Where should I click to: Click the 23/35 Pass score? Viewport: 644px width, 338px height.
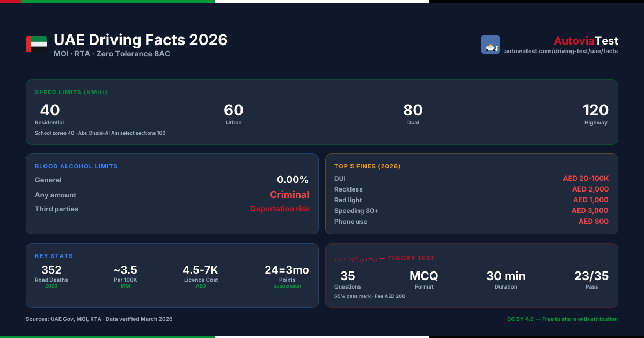pos(591,280)
